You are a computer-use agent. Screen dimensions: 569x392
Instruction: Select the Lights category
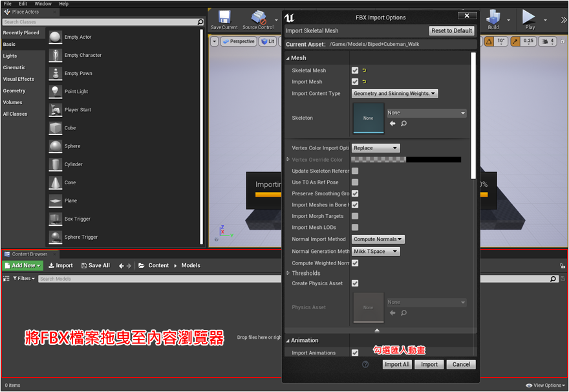pyautogui.click(x=10, y=56)
